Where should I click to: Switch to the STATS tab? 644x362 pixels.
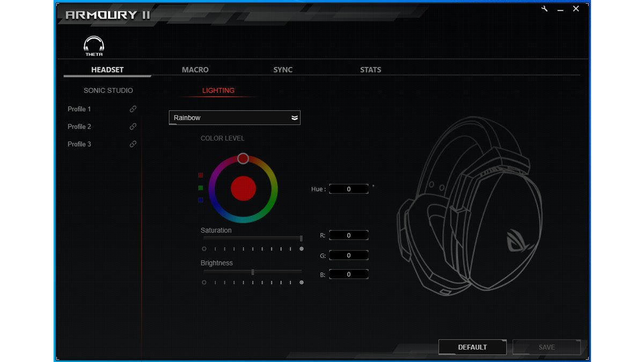coord(370,70)
